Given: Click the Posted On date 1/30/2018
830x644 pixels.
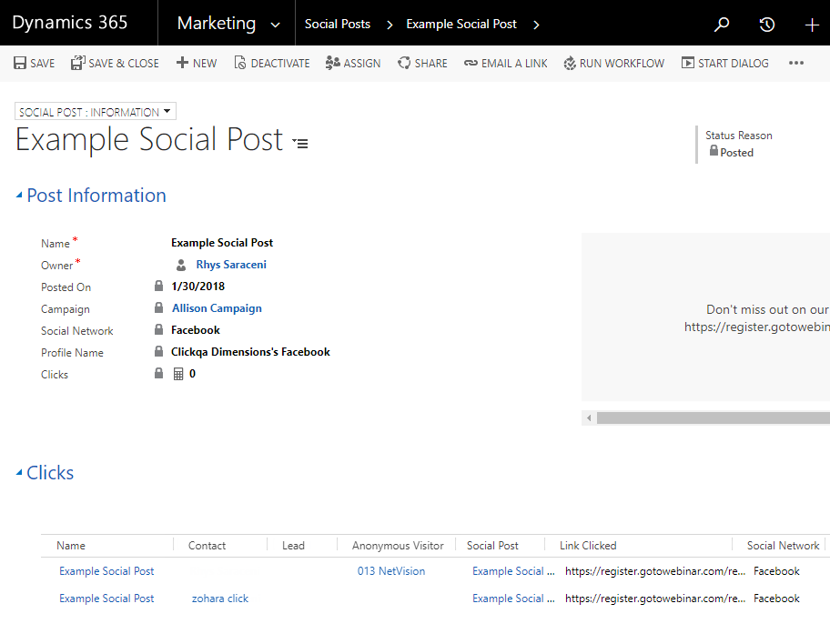Looking at the screenshot, I should [198, 287].
